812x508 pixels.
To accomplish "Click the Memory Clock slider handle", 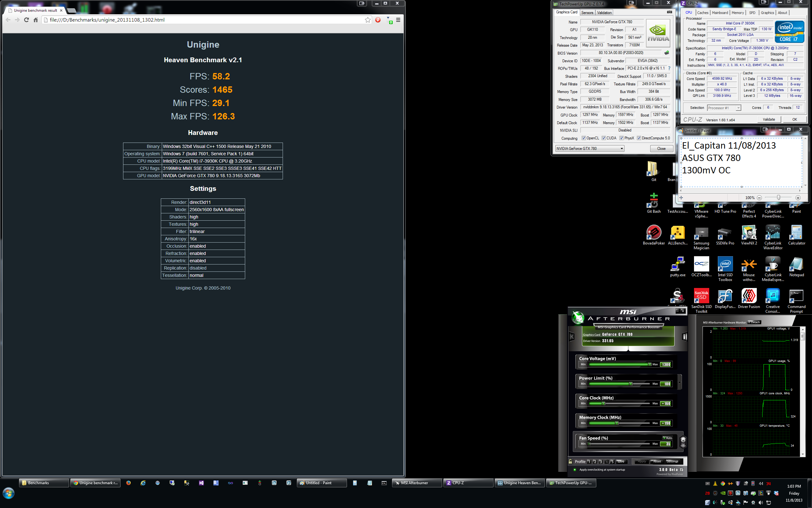I will pos(617,423).
